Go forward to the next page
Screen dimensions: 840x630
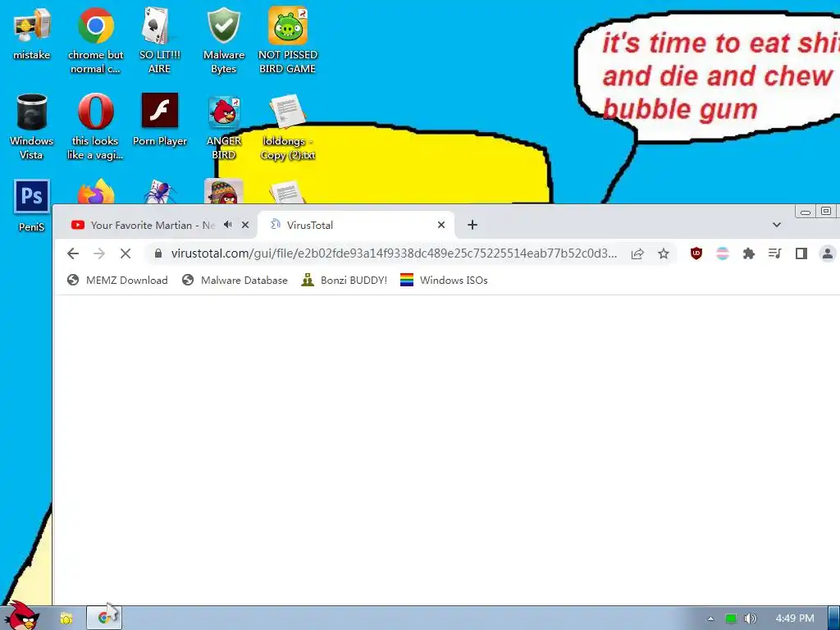point(99,253)
